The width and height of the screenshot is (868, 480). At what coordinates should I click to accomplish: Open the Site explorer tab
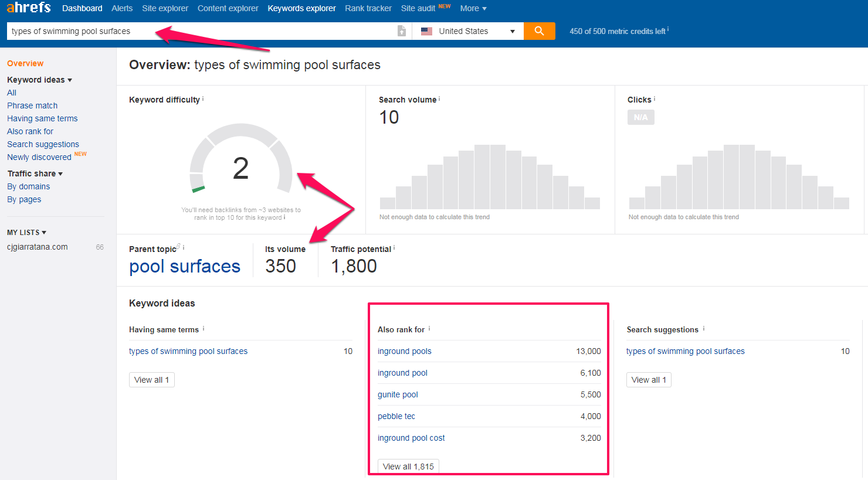click(165, 8)
